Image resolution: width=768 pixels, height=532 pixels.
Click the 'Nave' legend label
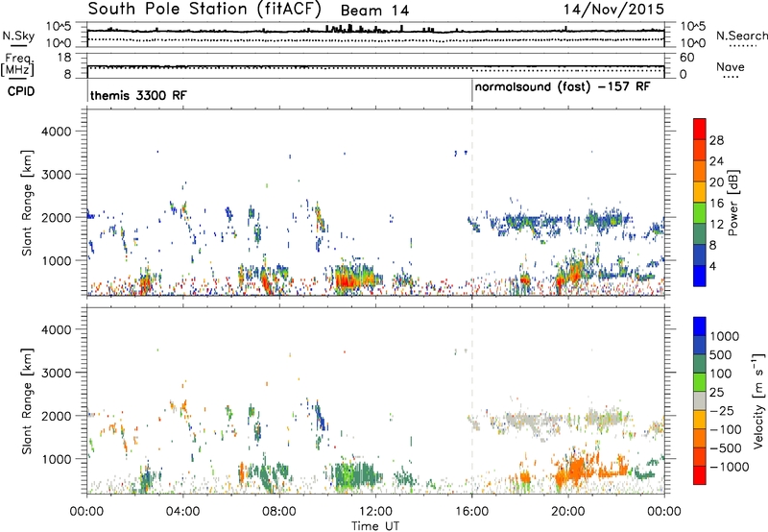(730, 66)
